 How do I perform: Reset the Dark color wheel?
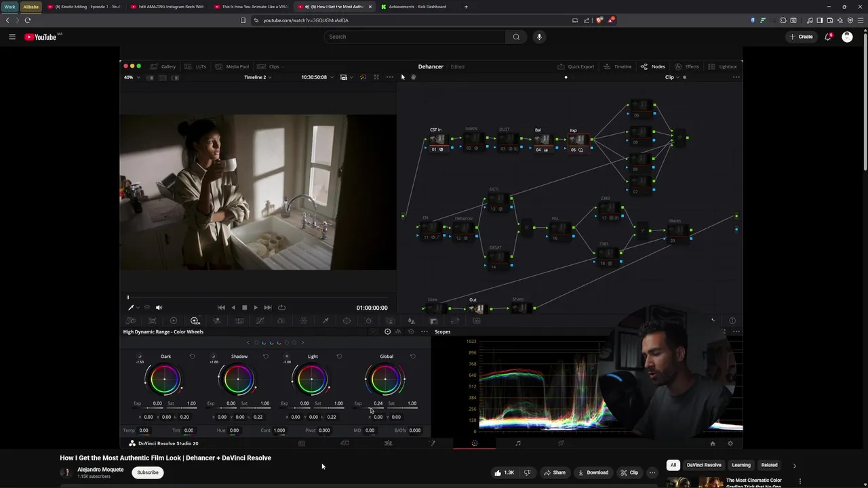click(x=192, y=357)
